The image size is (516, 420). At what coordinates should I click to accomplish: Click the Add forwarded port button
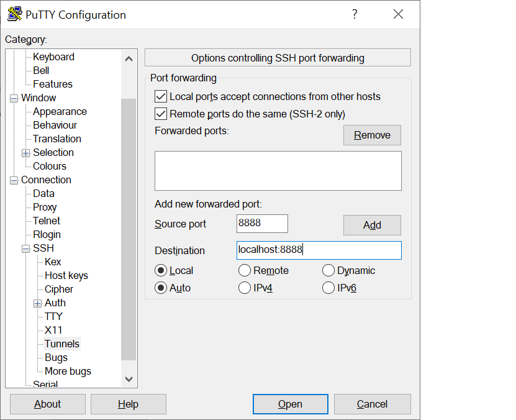[x=372, y=225]
